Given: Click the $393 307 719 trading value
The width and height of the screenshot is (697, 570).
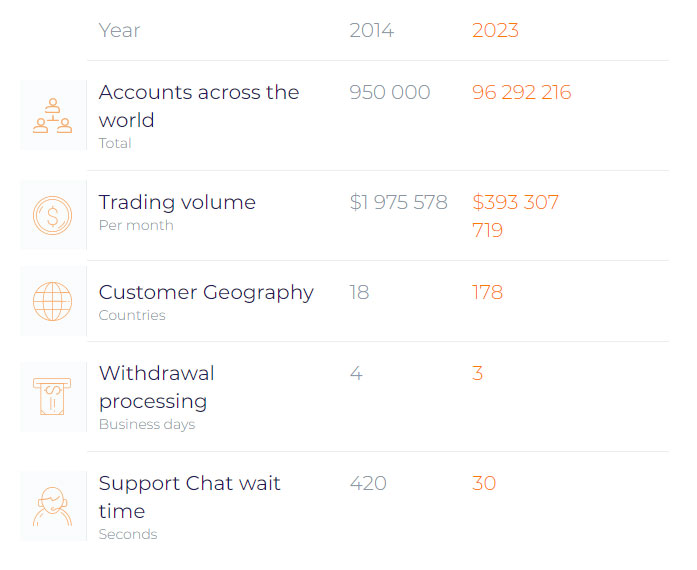Looking at the screenshot, I should (x=515, y=216).
